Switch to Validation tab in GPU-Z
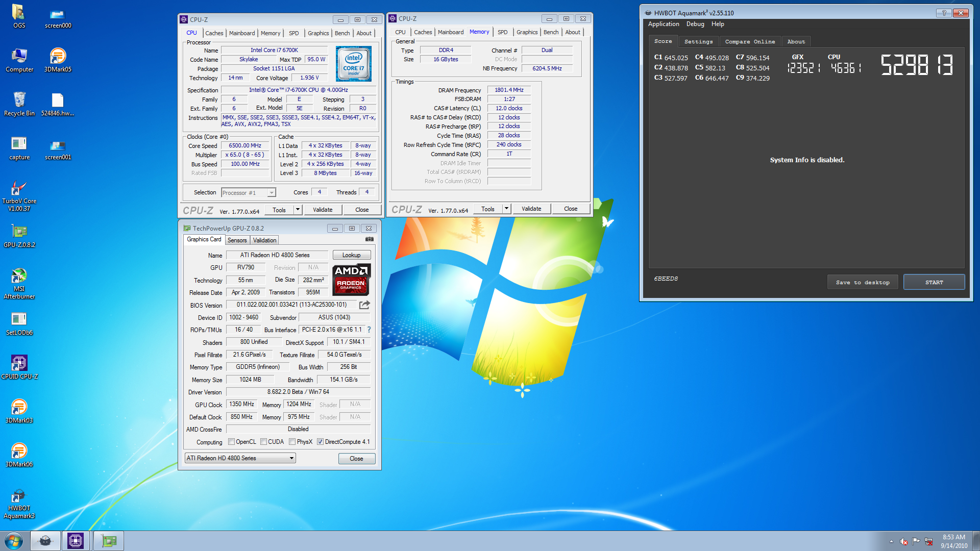Image resolution: width=980 pixels, height=551 pixels. (x=264, y=240)
